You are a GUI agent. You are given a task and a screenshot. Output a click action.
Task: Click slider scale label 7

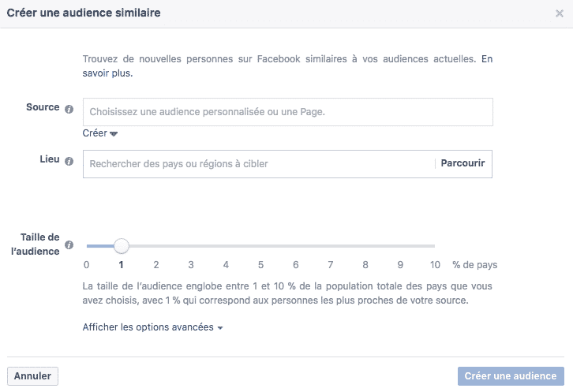(331, 265)
